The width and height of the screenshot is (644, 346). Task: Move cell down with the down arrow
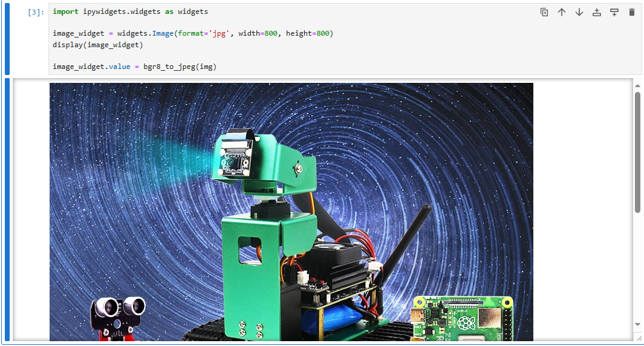[x=579, y=12]
